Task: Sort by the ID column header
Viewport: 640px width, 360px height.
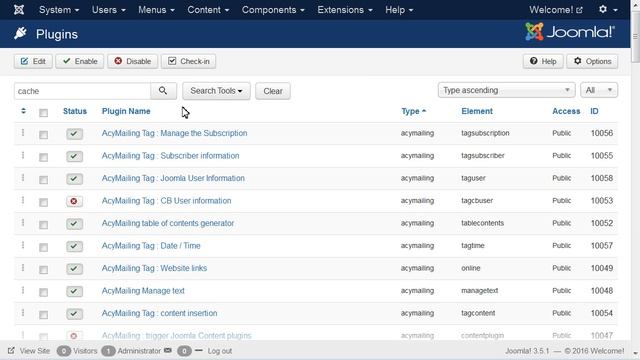Action: 594,111
